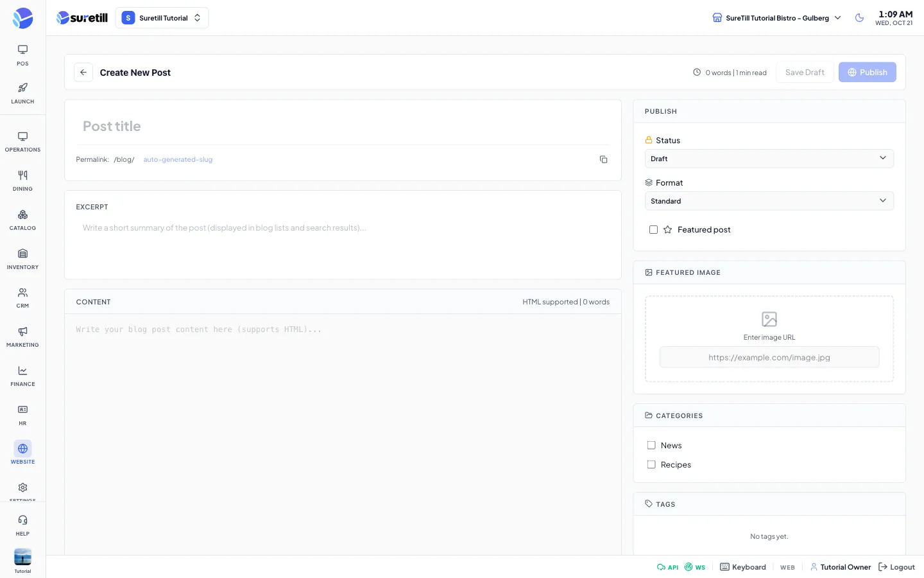
Task: Open the POS section in sidebar
Action: pyautogui.click(x=22, y=55)
